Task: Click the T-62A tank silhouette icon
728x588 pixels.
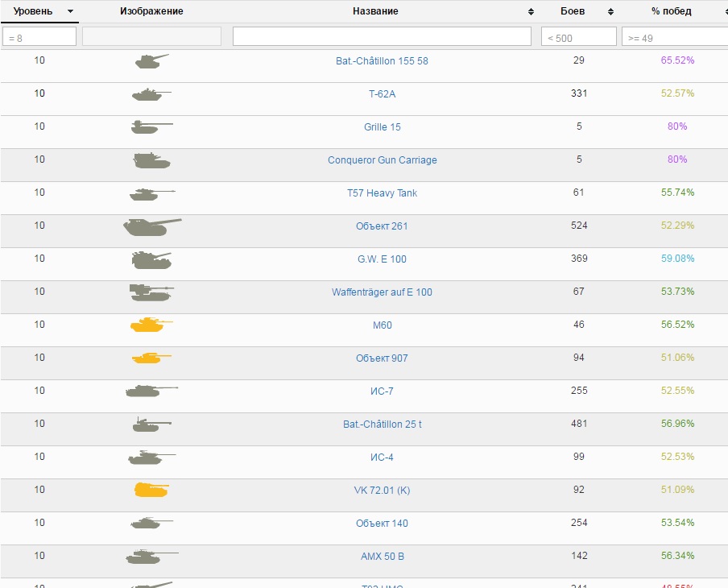Action: (151, 94)
